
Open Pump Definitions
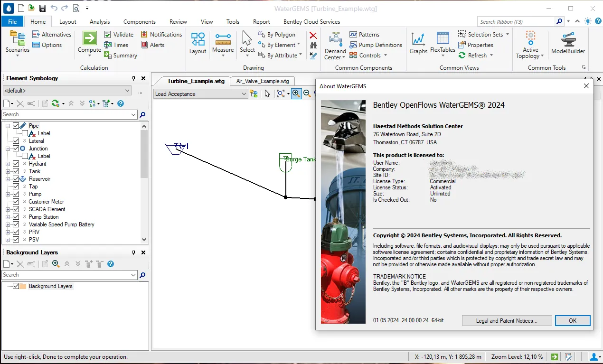(376, 45)
